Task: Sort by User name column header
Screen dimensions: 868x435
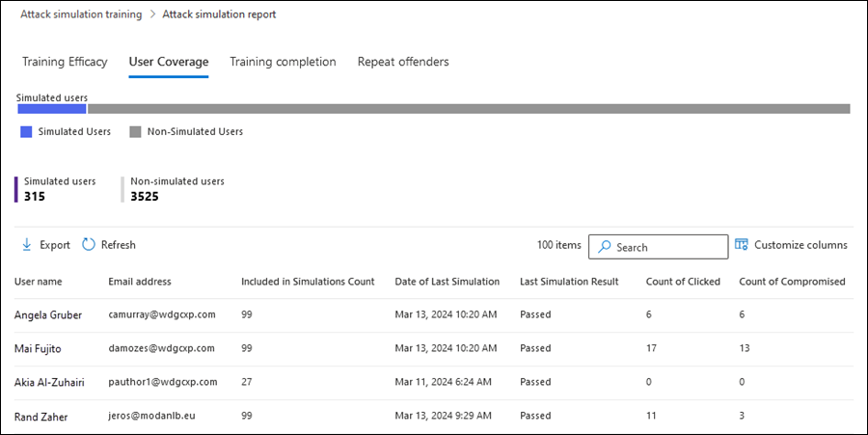Action: (x=39, y=282)
